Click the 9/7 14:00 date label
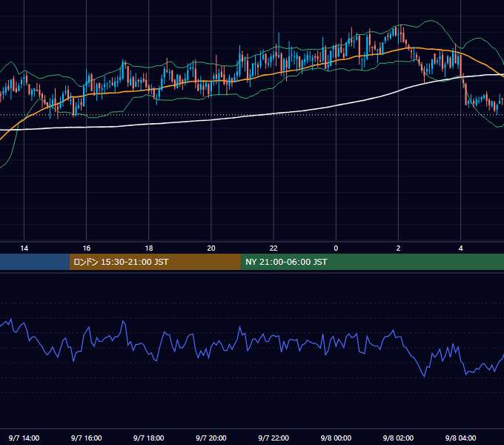Viewport: 504px width, 445px height. (24, 438)
